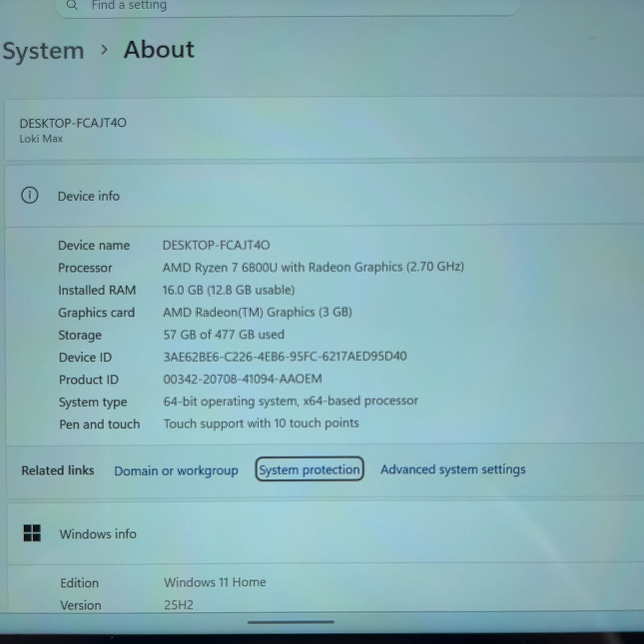The width and height of the screenshot is (644, 644).
Task: Select Device ID value 3AE62BE6-C226-4EB6
Action: (285, 356)
